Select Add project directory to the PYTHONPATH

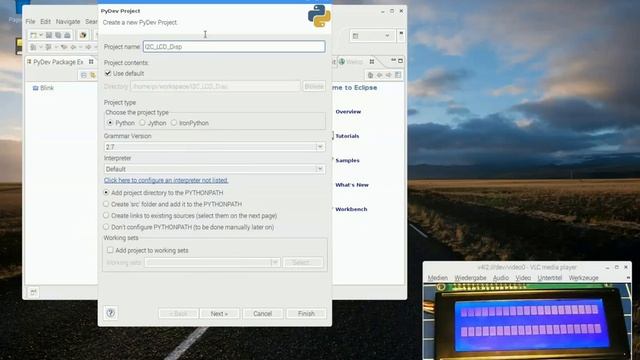[x=106, y=192]
